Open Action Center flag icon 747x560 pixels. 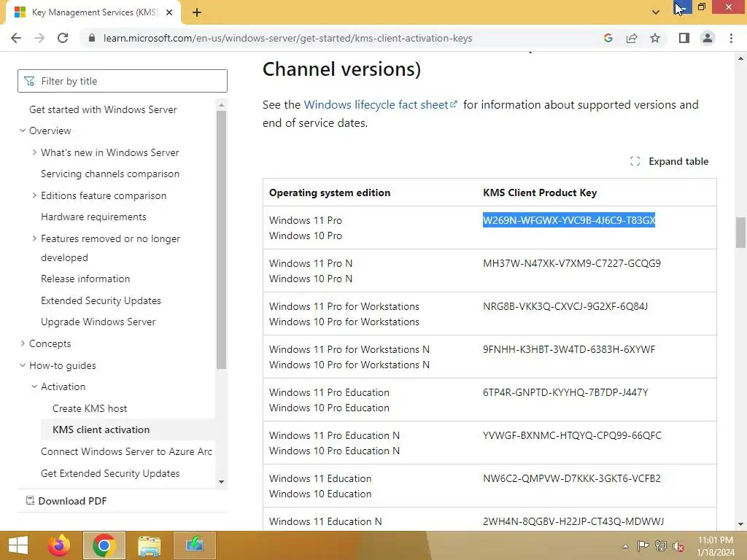pyautogui.click(x=643, y=546)
